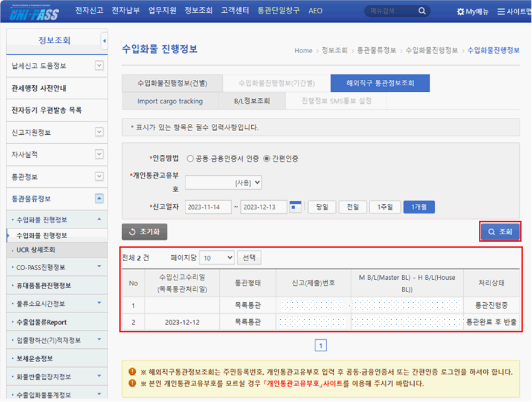Open 개인통관고유부호 사이트 link
Image resolution: width=532 pixels, height=402 pixels.
(x=303, y=384)
